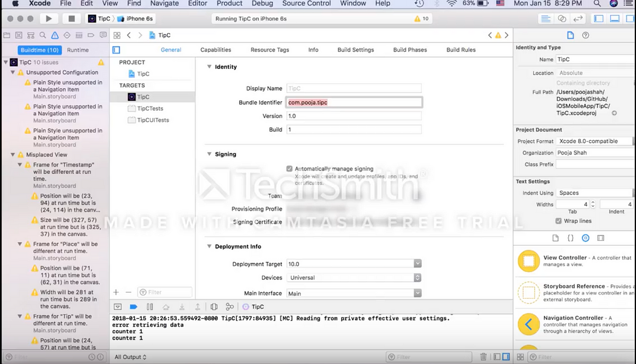Open the Product menu
Viewport: 636px width, 364px height.
click(x=229, y=3)
